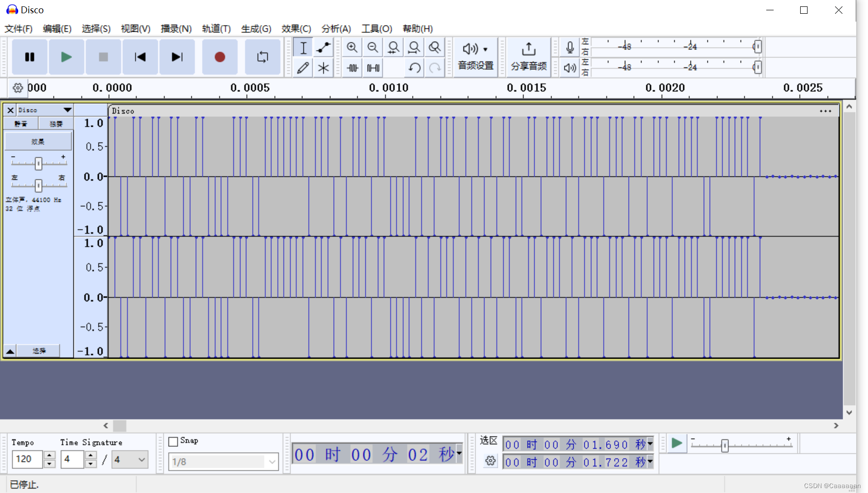Skip to start of the project
Viewport: 868px width, 493px height.
140,57
